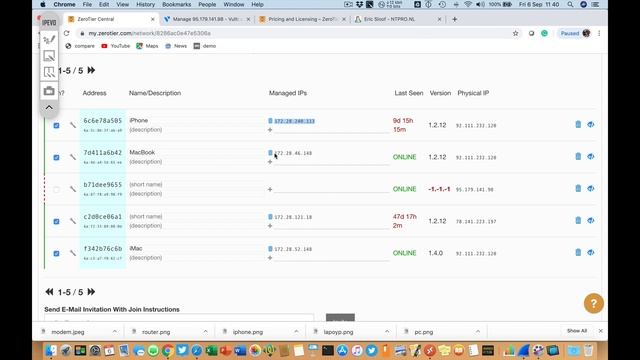640x360 pixels.
Task: Sort by Managed IPs column header
Action: tap(288, 93)
